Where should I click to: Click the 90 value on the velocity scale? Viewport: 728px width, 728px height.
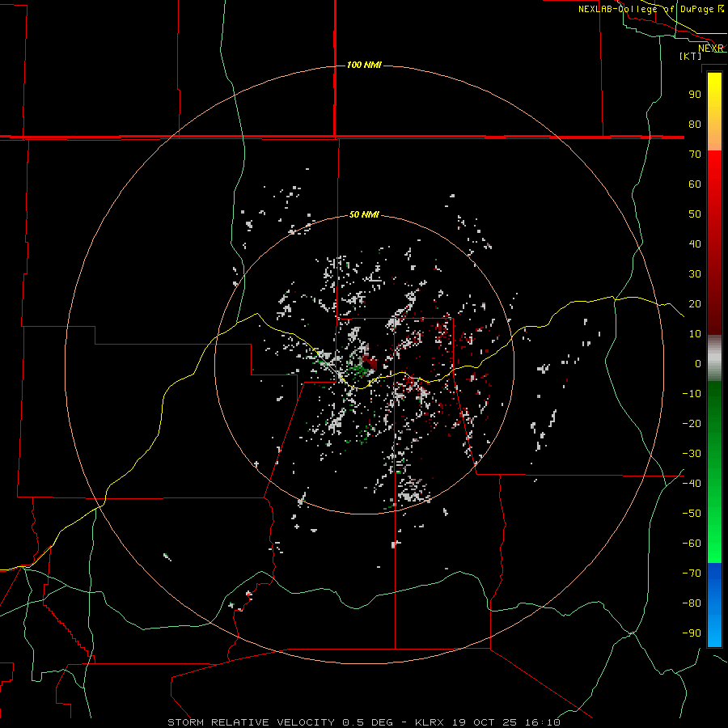pos(695,95)
